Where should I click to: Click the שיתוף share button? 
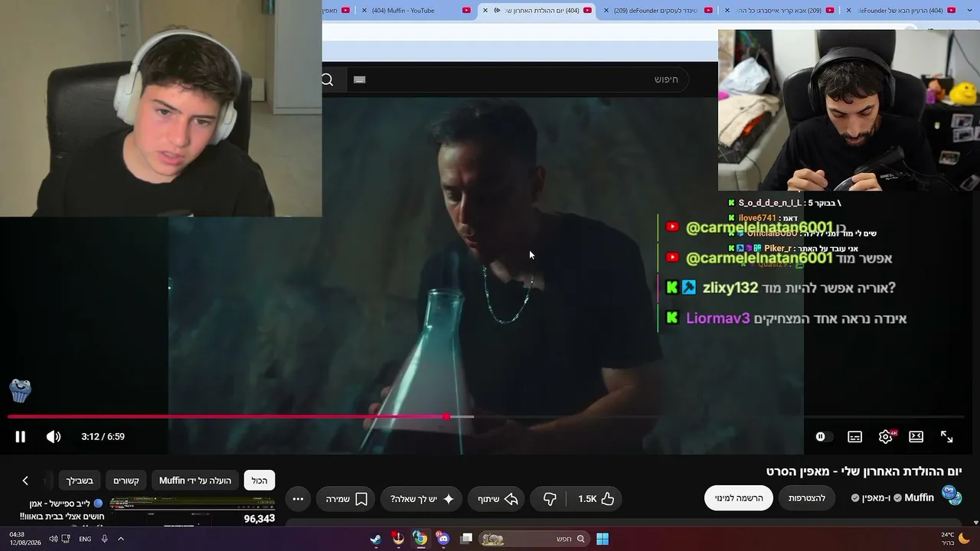click(x=498, y=499)
